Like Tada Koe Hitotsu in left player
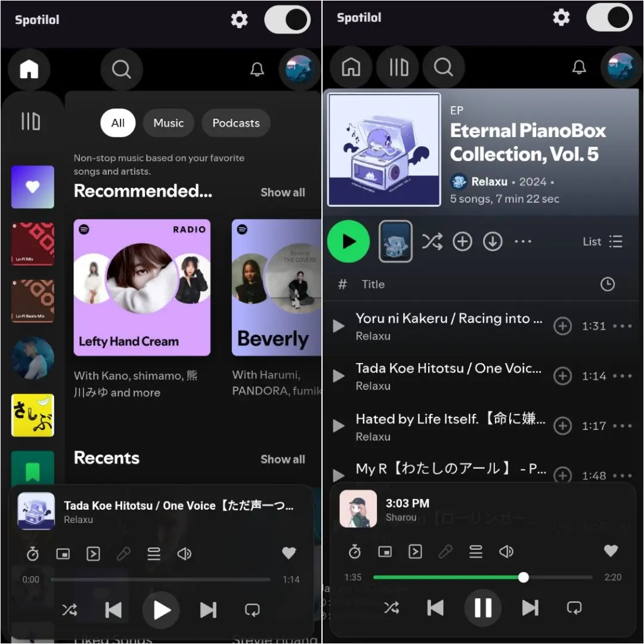Viewport: 644px width, 644px height. pyautogui.click(x=289, y=553)
